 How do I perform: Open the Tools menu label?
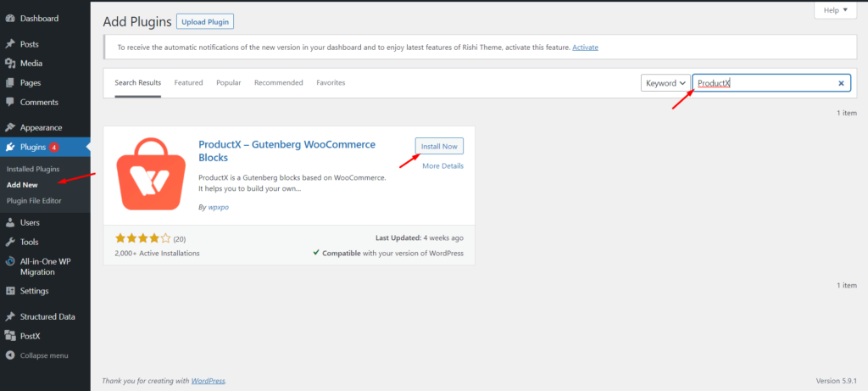coord(30,242)
